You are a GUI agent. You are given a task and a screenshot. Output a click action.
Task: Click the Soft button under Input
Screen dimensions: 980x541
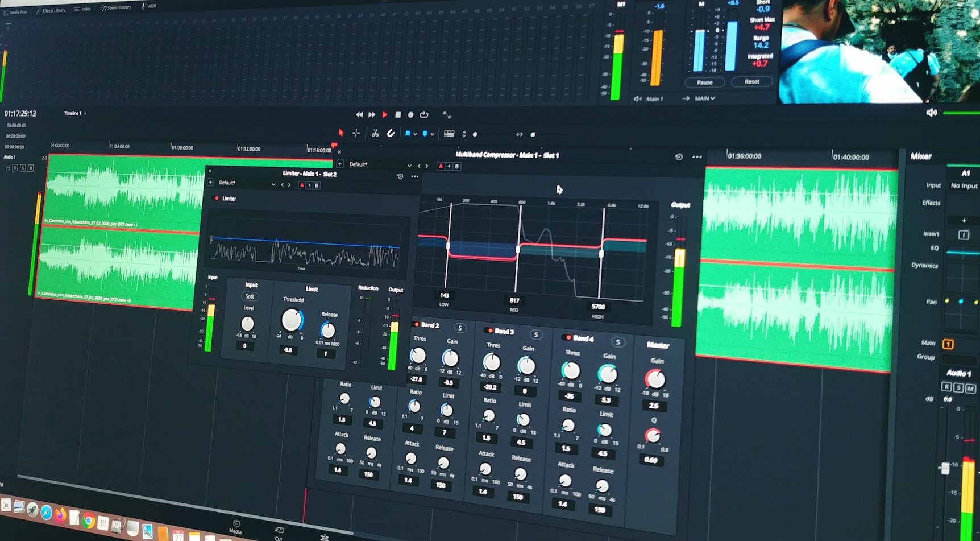[x=250, y=296]
